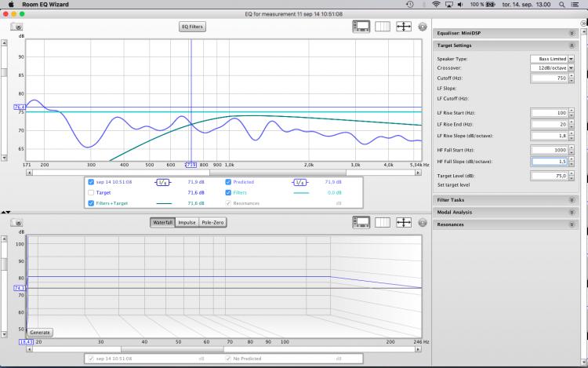
Task: Change smoothing icon for the measurement trace
Action: (162, 182)
